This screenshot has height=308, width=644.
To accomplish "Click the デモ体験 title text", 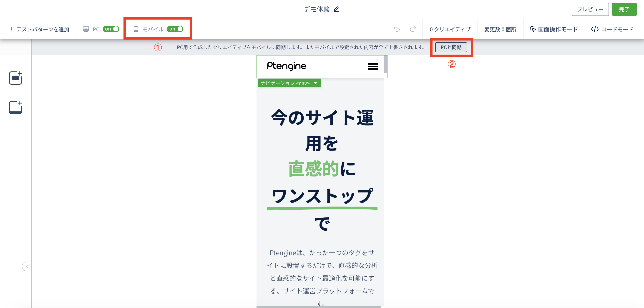I will pyautogui.click(x=317, y=9).
